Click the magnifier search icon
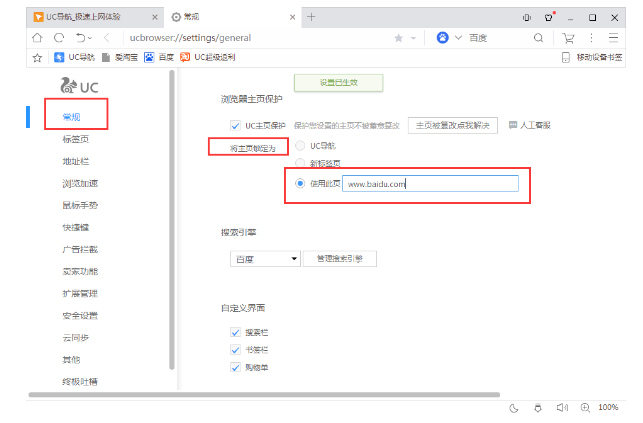The height and width of the screenshot is (423, 643). coord(538,38)
